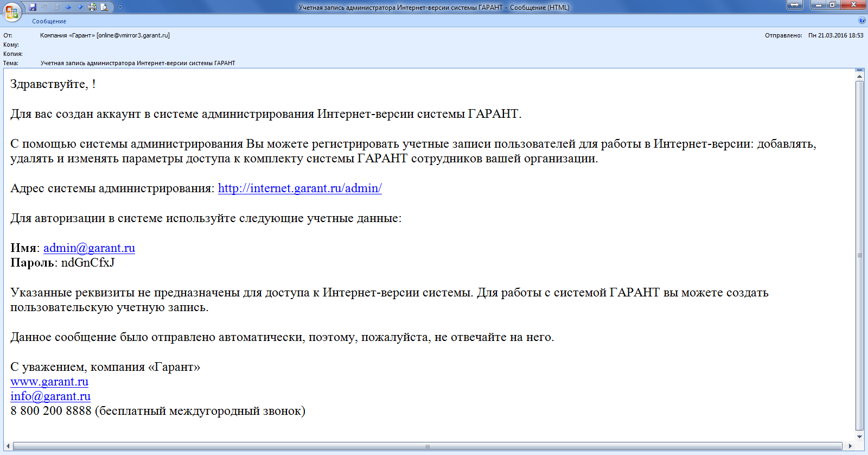Click the admin@garant.ru login link
This screenshot has height=455, width=868.
tap(89, 248)
